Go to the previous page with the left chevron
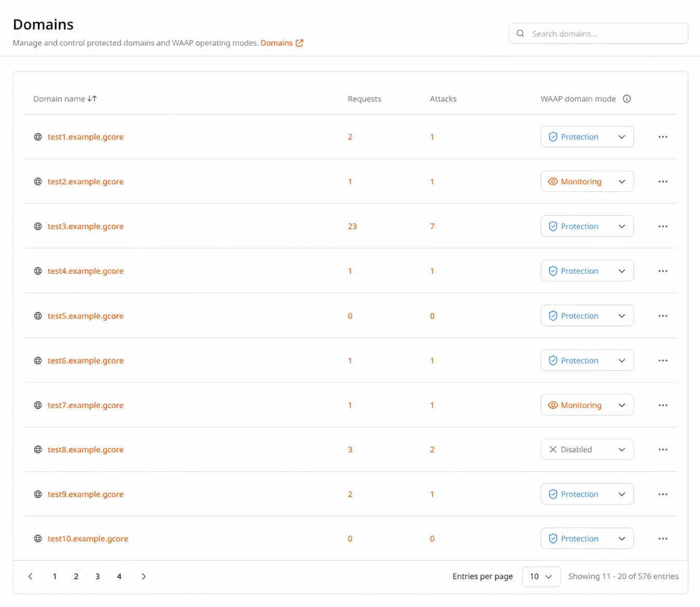 (30, 576)
